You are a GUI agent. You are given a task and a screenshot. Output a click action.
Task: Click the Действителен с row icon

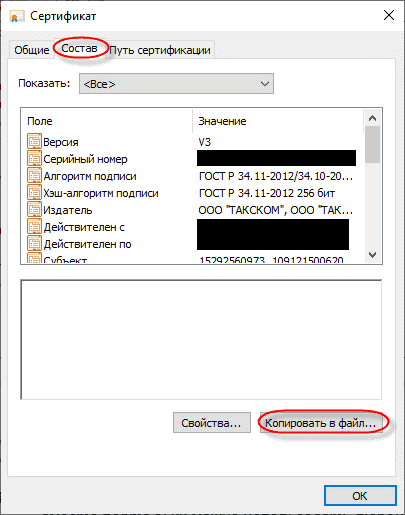(x=34, y=226)
